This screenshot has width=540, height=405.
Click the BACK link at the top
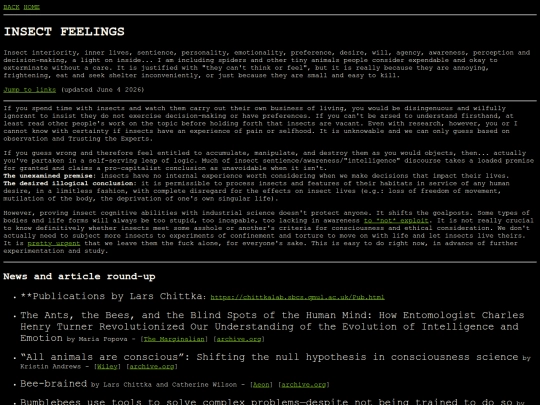(x=11, y=7)
